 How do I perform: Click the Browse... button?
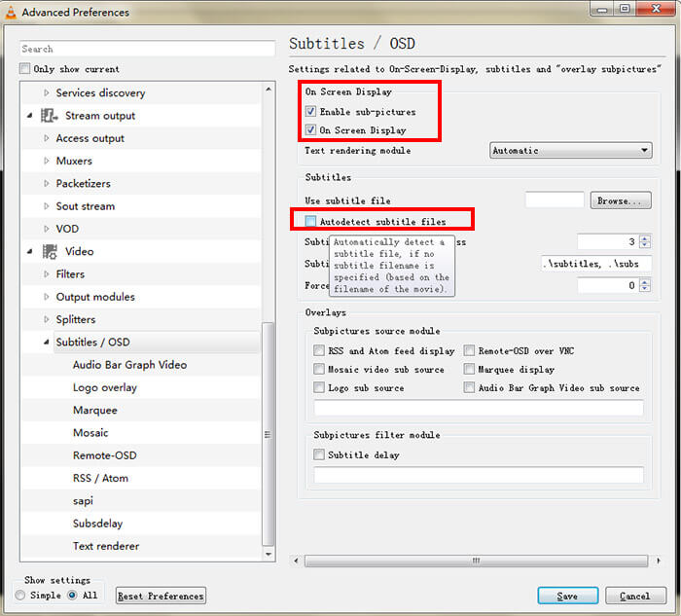[x=621, y=200]
